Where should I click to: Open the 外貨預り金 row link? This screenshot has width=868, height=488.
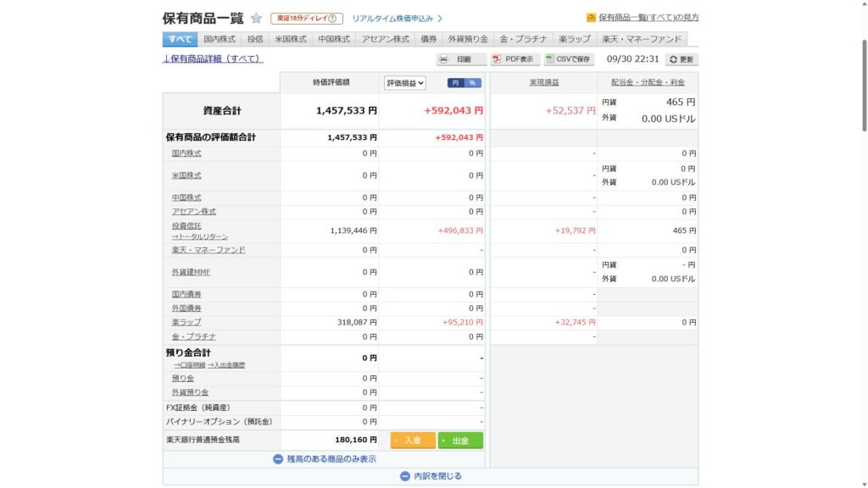pos(190,392)
